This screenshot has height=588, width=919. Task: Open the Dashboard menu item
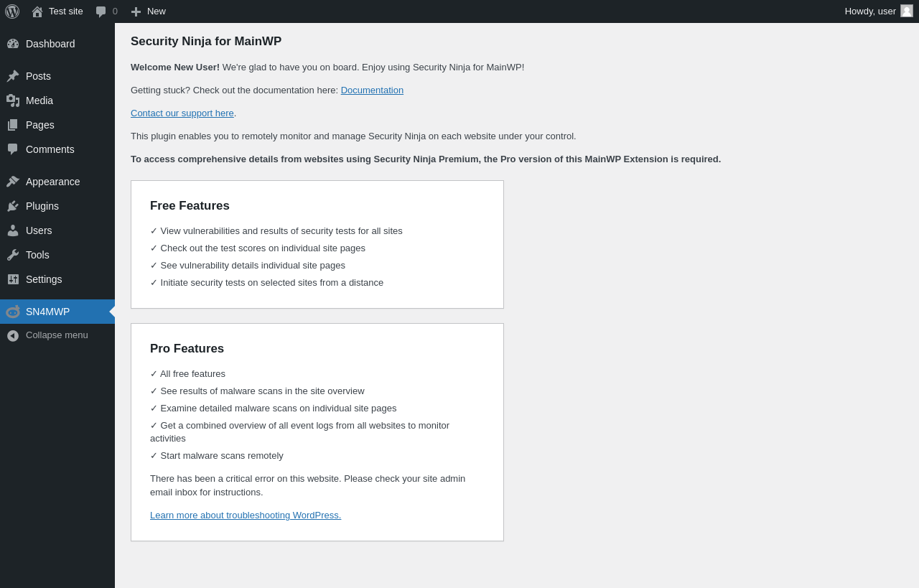[57, 44]
